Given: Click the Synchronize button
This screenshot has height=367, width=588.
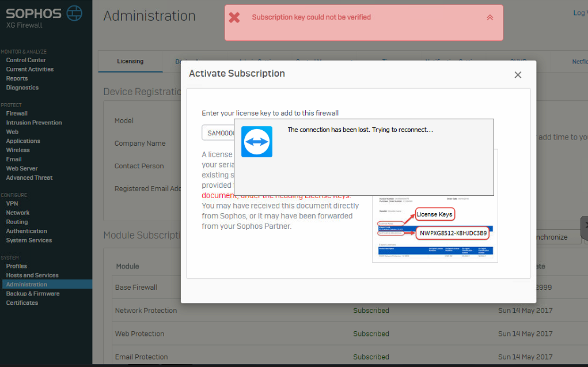Looking at the screenshot, I should 559,237.
